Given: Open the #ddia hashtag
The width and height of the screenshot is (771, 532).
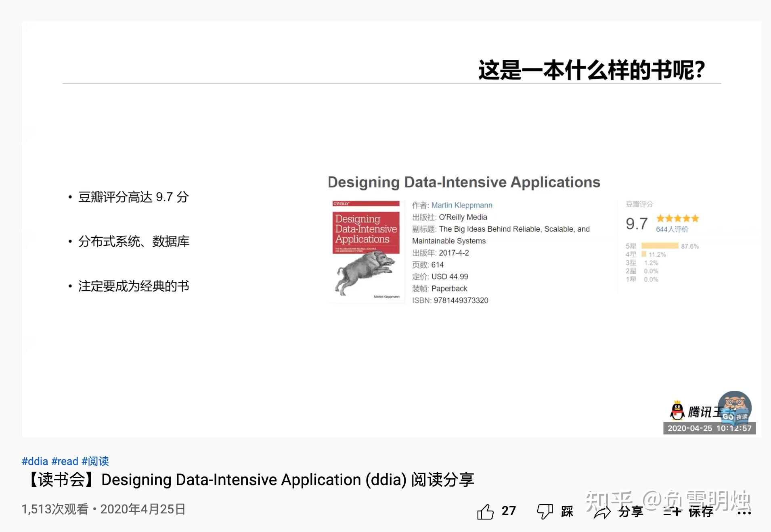Looking at the screenshot, I should point(35,461).
